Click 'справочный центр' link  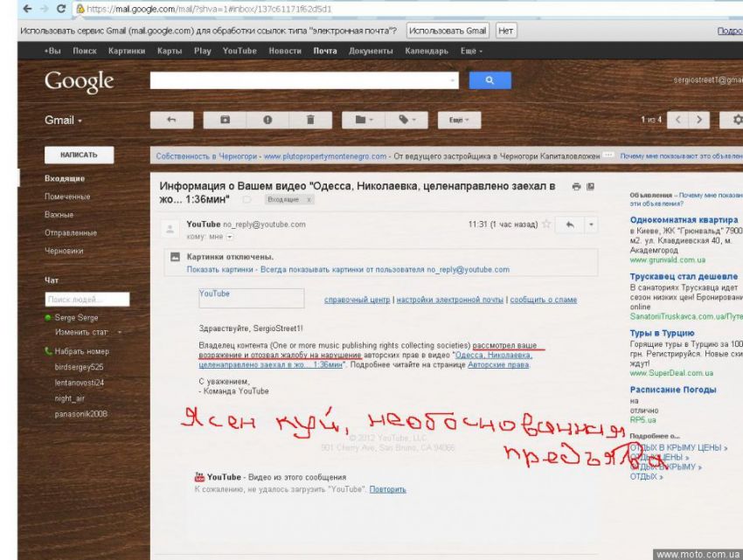357,300
